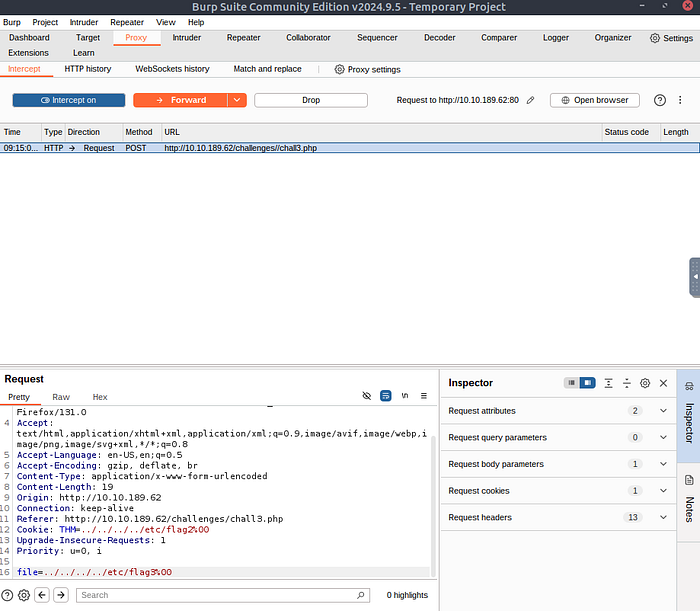The image size is (700, 611).
Task: Open the Forward button dropdown arrow
Action: pos(237,100)
